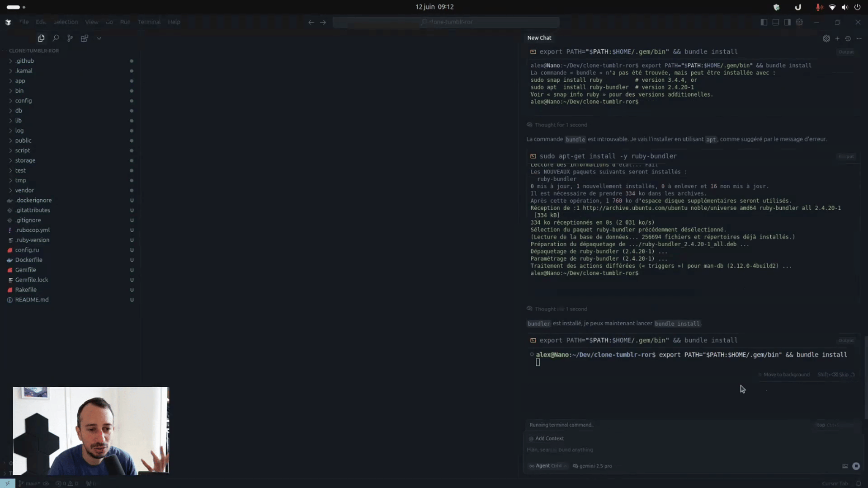The width and height of the screenshot is (868, 488).
Task: Open chat settings gear icon
Action: [826, 38]
